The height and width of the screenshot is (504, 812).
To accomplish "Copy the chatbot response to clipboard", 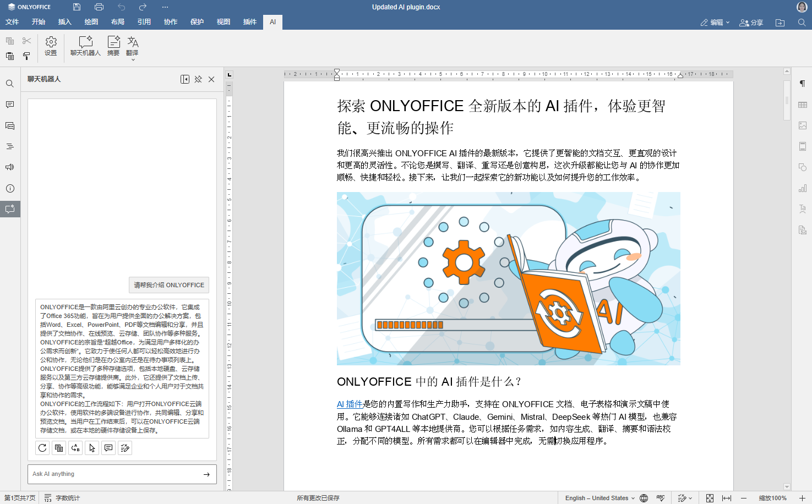I will 59,448.
